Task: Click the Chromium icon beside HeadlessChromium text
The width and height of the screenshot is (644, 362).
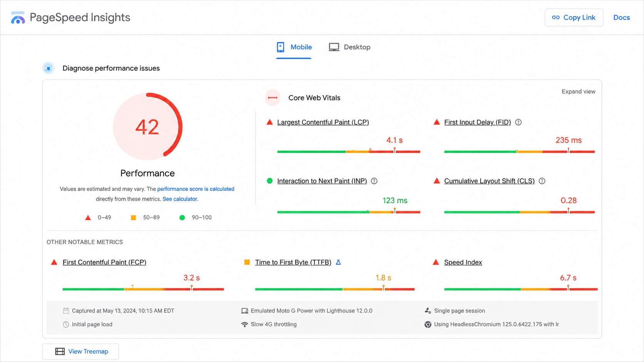Action: point(428,324)
